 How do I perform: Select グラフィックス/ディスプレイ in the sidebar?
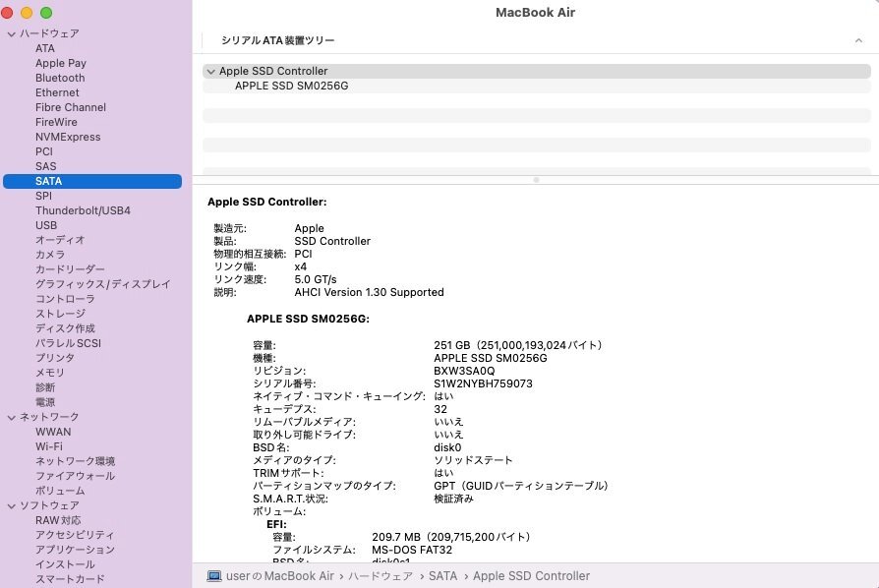pos(104,283)
